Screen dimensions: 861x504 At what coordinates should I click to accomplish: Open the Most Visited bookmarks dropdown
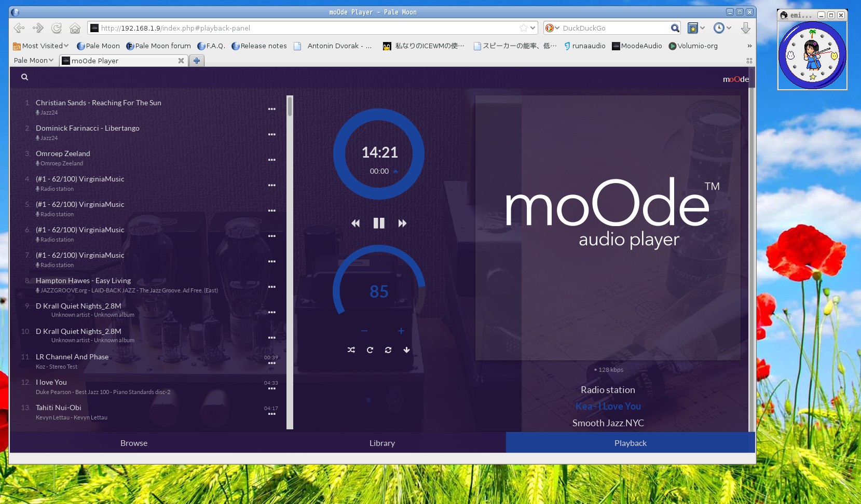coord(41,46)
